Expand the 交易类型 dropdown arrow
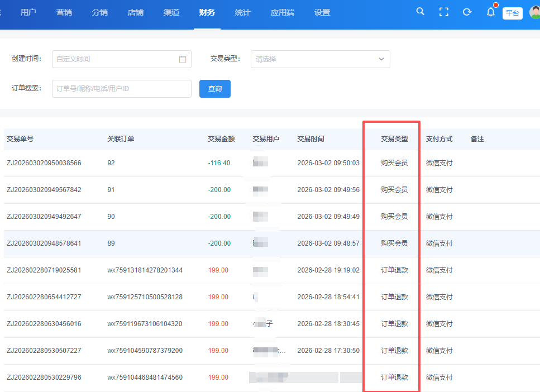This screenshot has width=540, height=392. (381, 59)
